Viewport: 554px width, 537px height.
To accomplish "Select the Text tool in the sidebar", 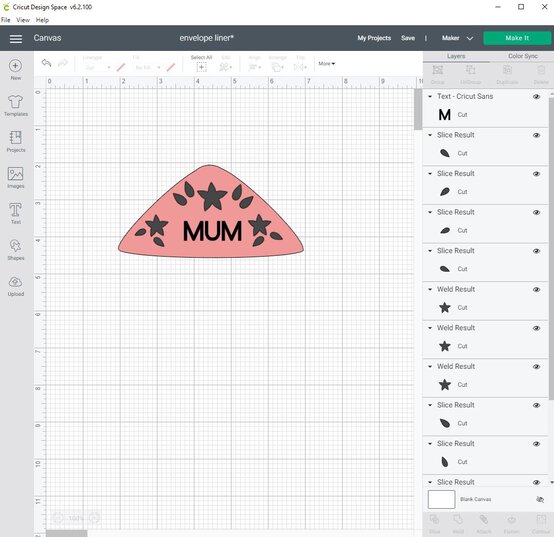I will point(16,214).
